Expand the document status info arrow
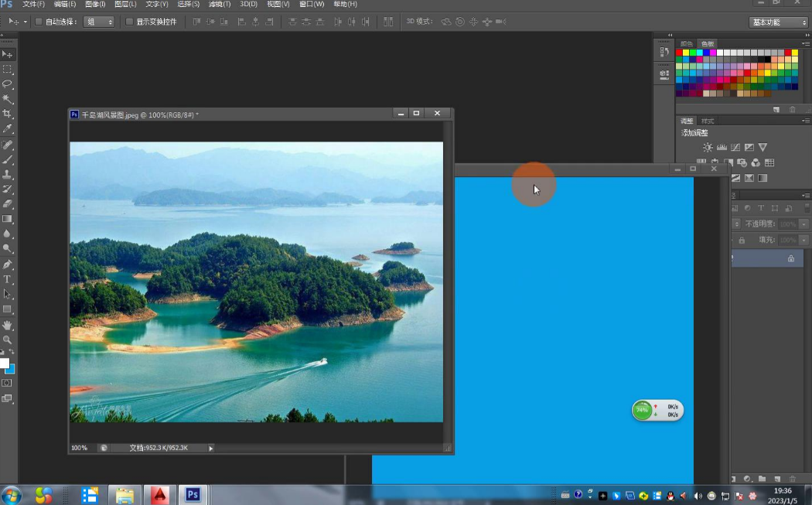 pyautogui.click(x=211, y=448)
